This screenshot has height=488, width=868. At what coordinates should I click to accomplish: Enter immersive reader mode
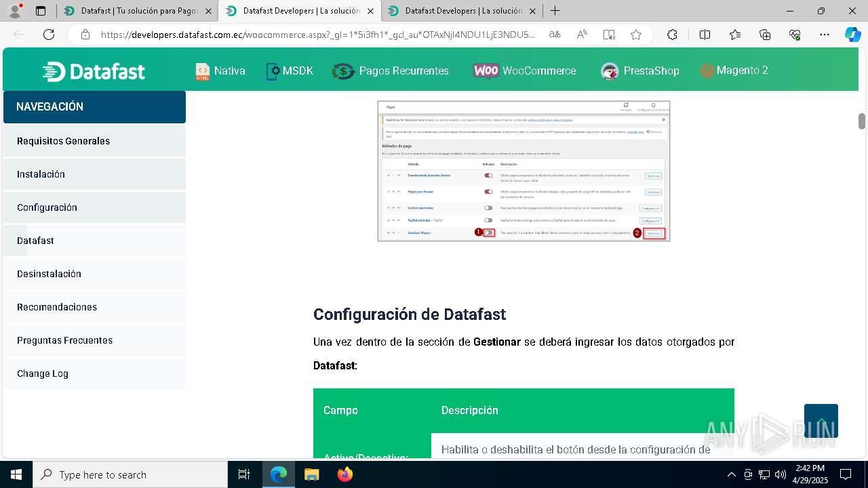point(609,35)
